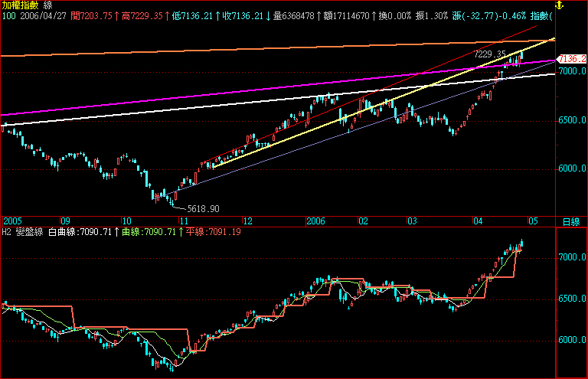This screenshot has height=379, width=588.
Task: Select the 2006 marker on time axis
Action: coord(315,221)
